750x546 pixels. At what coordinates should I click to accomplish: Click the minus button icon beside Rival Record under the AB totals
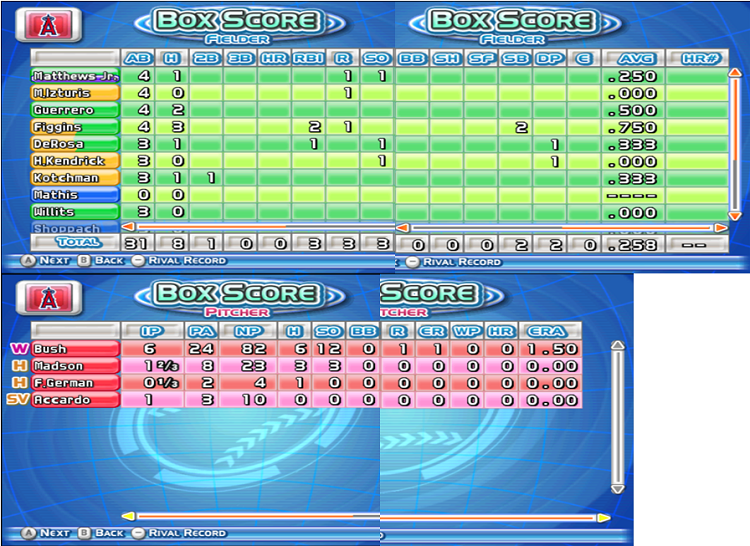138,261
